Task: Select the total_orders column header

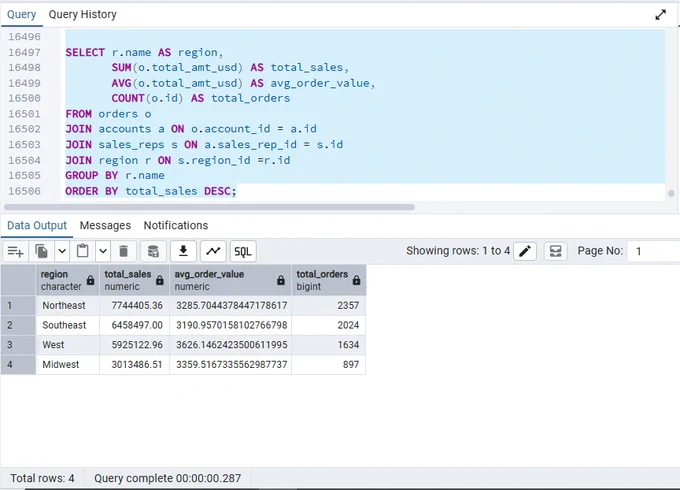Action: coord(329,280)
